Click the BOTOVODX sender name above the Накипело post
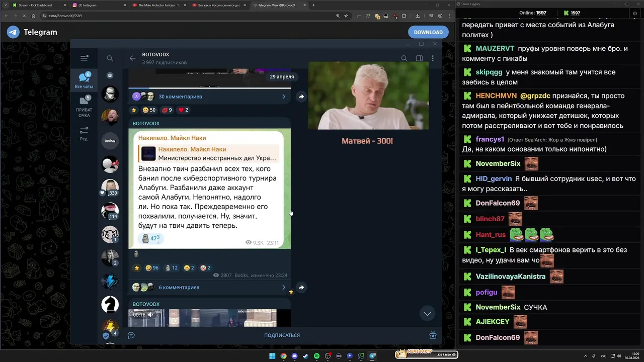 tap(146, 123)
